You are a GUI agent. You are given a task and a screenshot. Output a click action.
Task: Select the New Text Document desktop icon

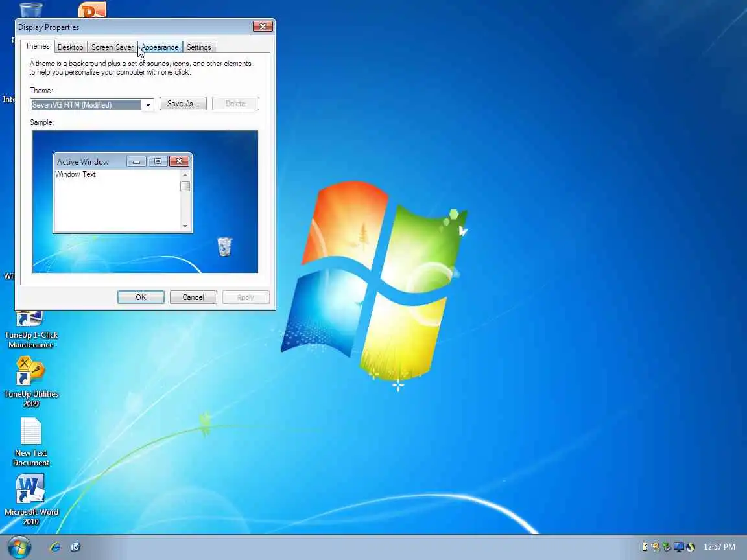click(31, 442)
